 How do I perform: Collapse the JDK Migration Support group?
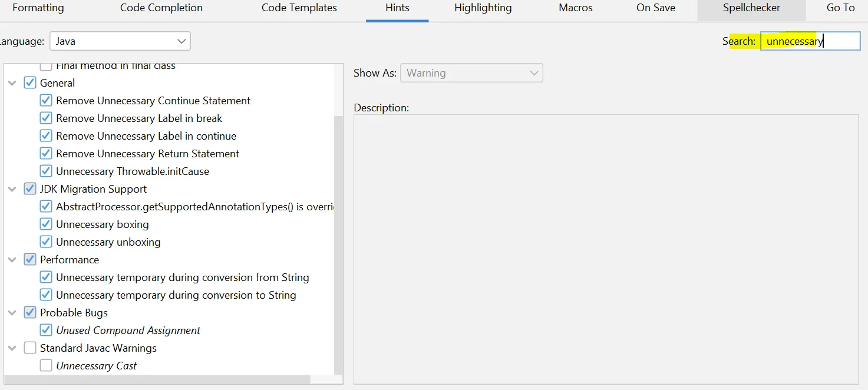point(12,189)
